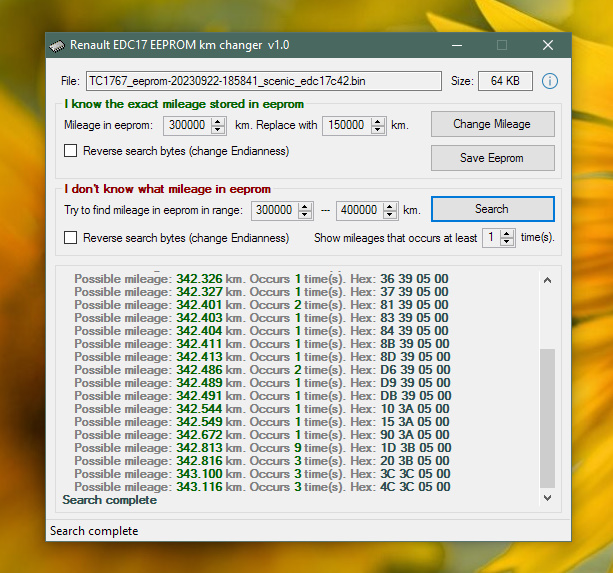
Task: Select the 342.411 km result row
Action: [262, 344]
